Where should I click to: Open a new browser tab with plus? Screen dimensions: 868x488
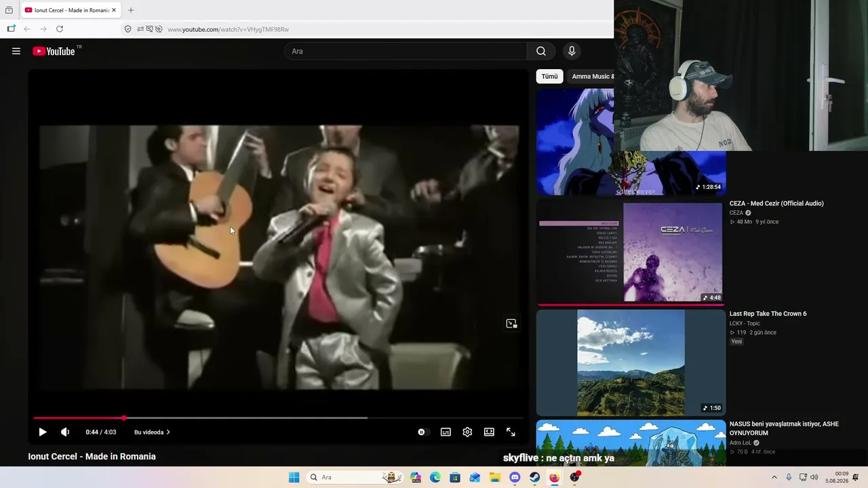[x=131, y=10]
